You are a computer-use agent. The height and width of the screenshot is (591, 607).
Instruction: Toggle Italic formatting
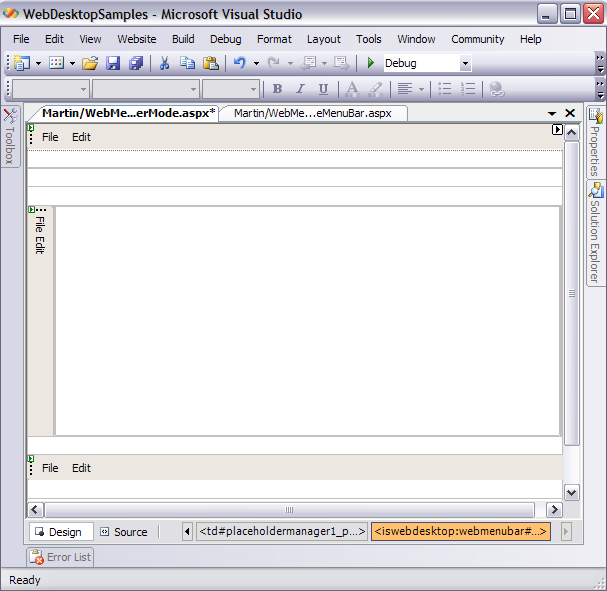pos(299,89)
